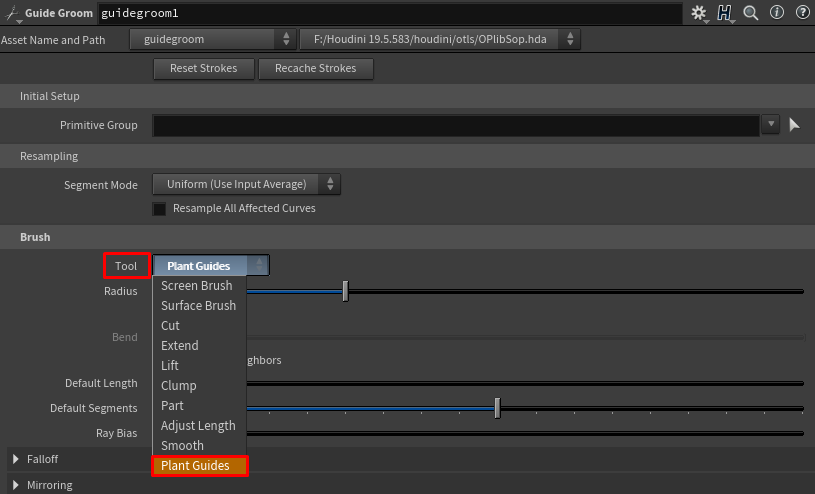Open the Primitive Group dropdown arrow
Image resolution: width=815 pixels, height=494 pixels.
click(770, 125)
